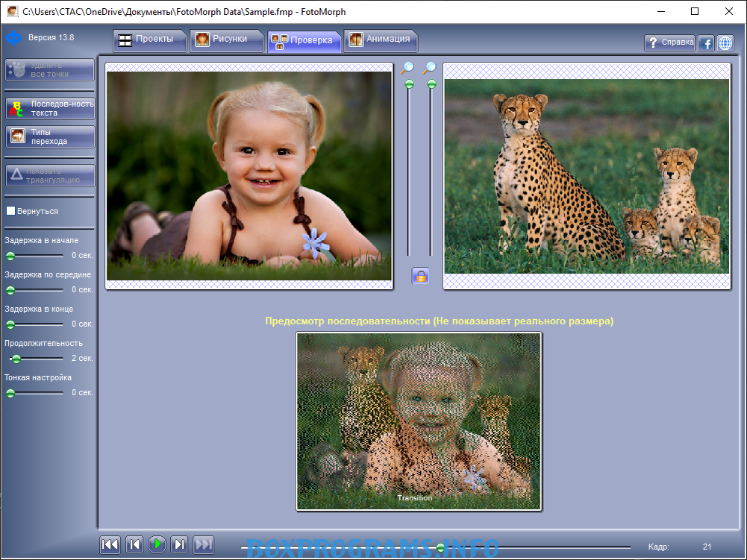Click the delete points icon
The height and width of the screenshot is (560, 747).
pyautogui.click(x=17, y=69)
